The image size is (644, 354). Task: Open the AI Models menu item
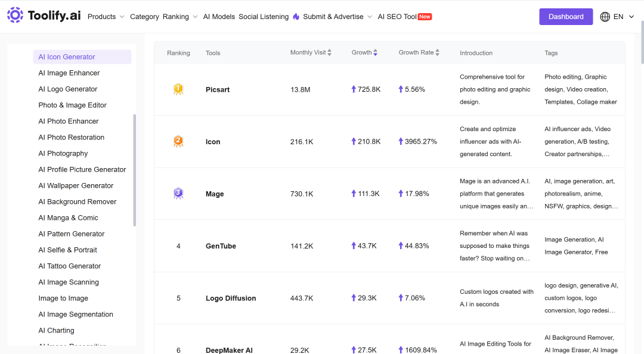(x=219, y=17)
